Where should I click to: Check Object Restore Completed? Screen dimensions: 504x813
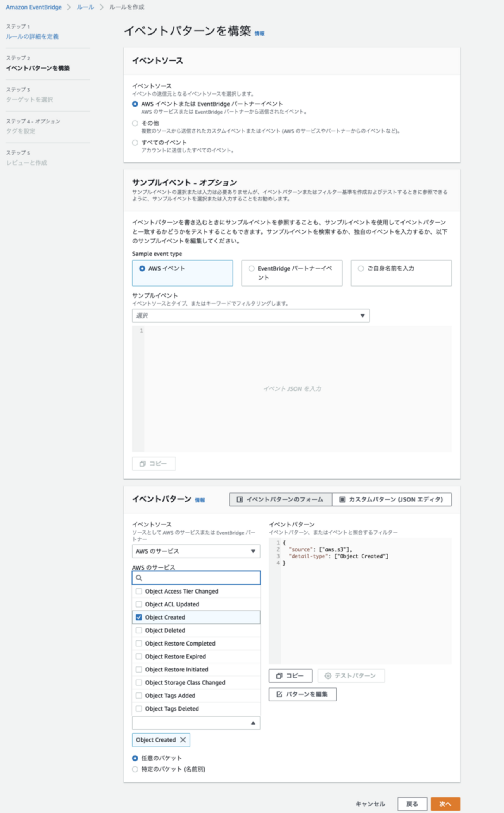(139, 644)
